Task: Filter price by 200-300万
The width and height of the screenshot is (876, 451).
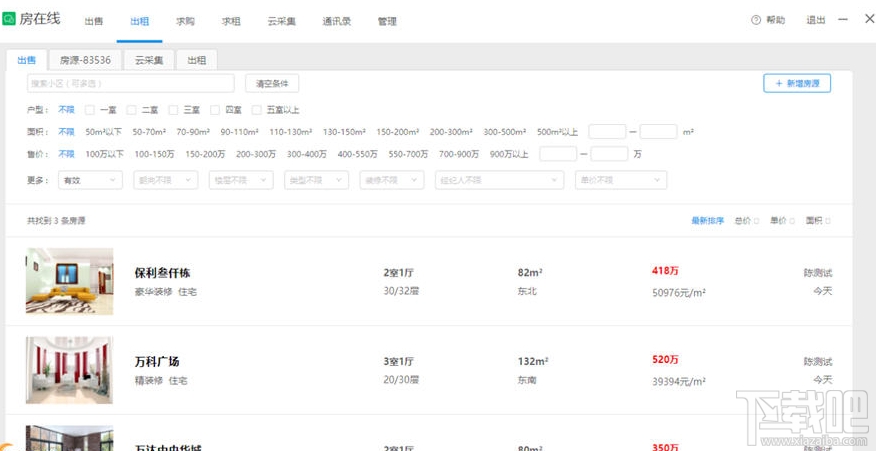Action: (x=256, y=154)
